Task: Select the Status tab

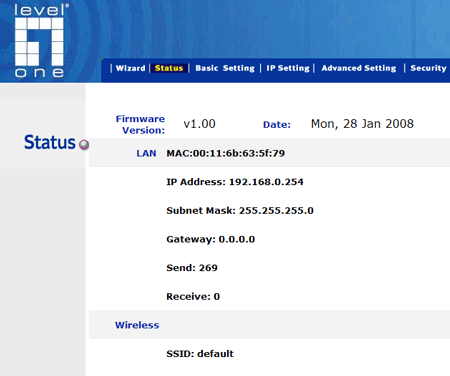Action: (169, 68)
